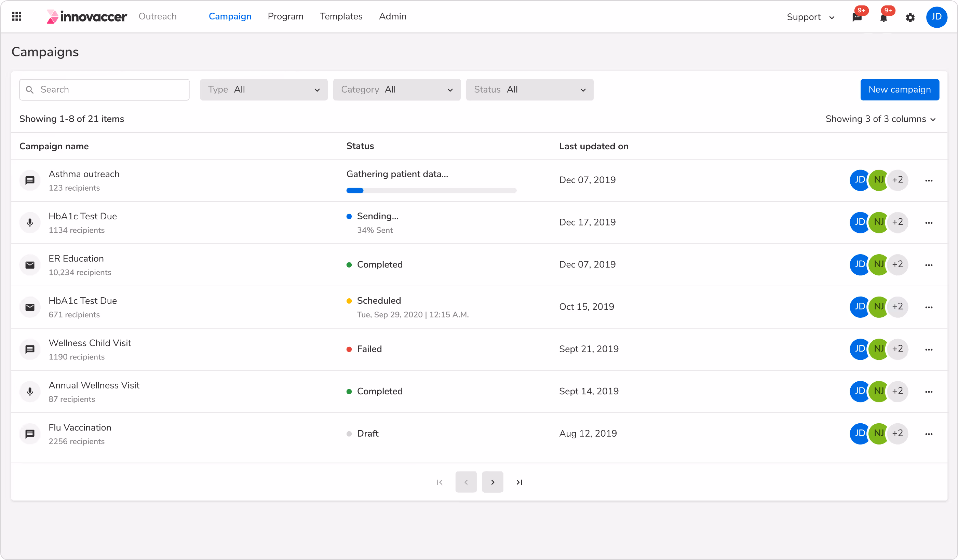
Task: Open the app launcher grid icon
Action: click(17, 16)
